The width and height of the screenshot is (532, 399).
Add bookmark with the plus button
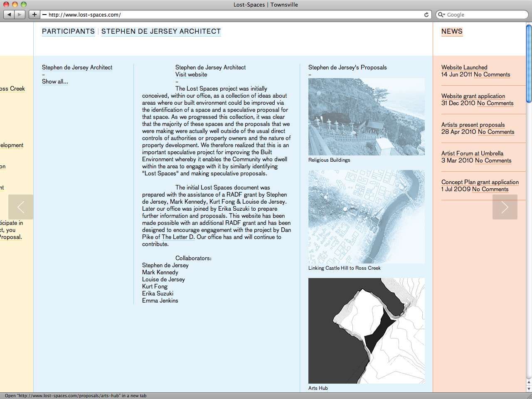click(34, 15)
